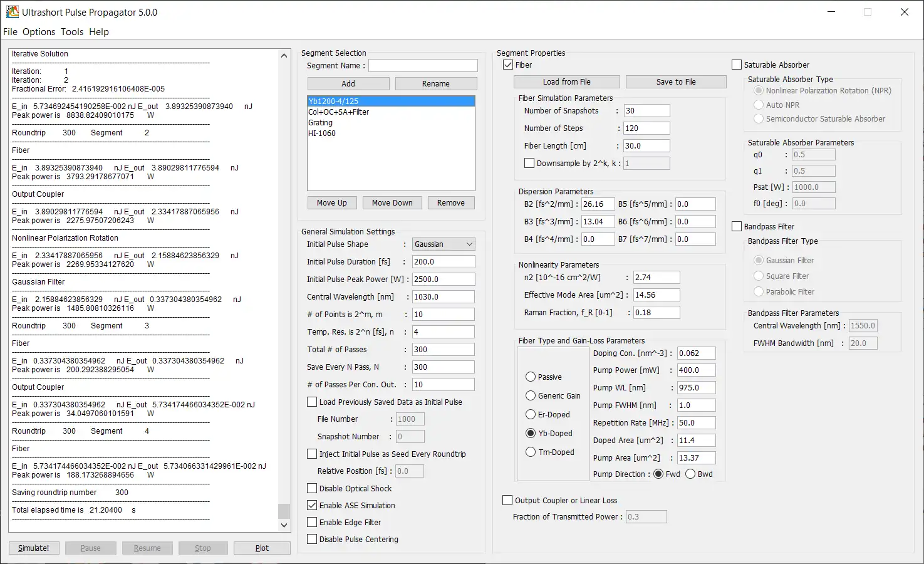The height and width of the screenshot is (564, 924).
Task: Click scroll up arrow in output log
Action: click(x=284, y=56)
